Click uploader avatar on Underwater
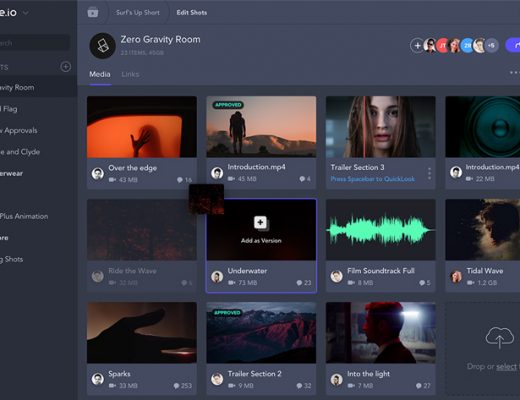 217,277
